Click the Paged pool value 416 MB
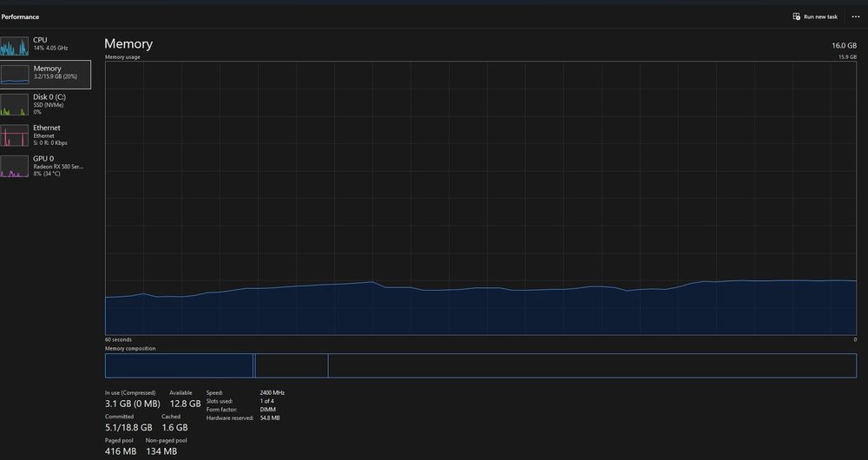The height and width of the screenshot is (460, 868). [x=121, y=451]
